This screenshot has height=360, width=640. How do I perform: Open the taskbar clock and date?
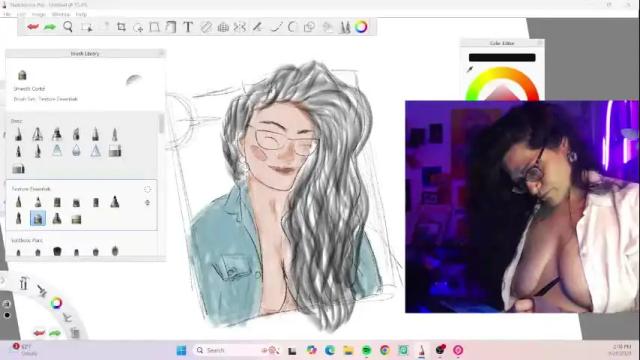pos(620,350)
